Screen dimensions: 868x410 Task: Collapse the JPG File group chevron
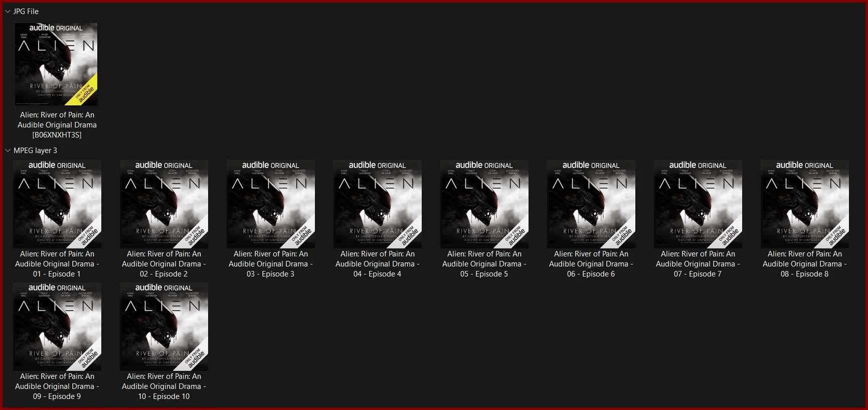[x=8, y=11]
